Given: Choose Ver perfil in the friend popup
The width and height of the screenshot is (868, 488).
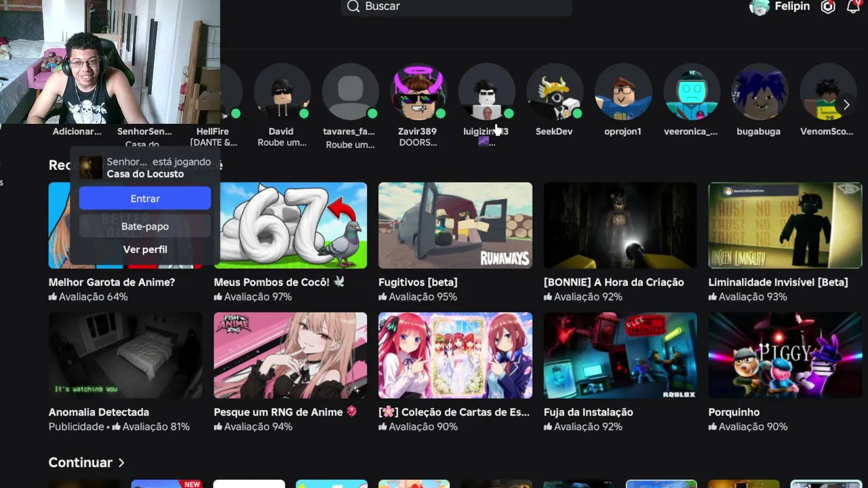Looking at the screenshot, I should point(145,249).
